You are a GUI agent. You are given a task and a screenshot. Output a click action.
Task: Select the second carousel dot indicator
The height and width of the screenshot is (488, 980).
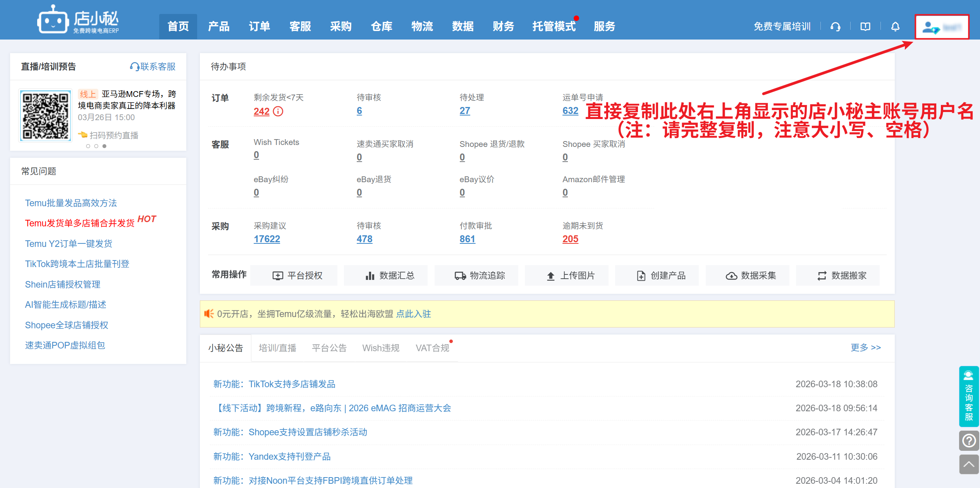pos(96,146)
